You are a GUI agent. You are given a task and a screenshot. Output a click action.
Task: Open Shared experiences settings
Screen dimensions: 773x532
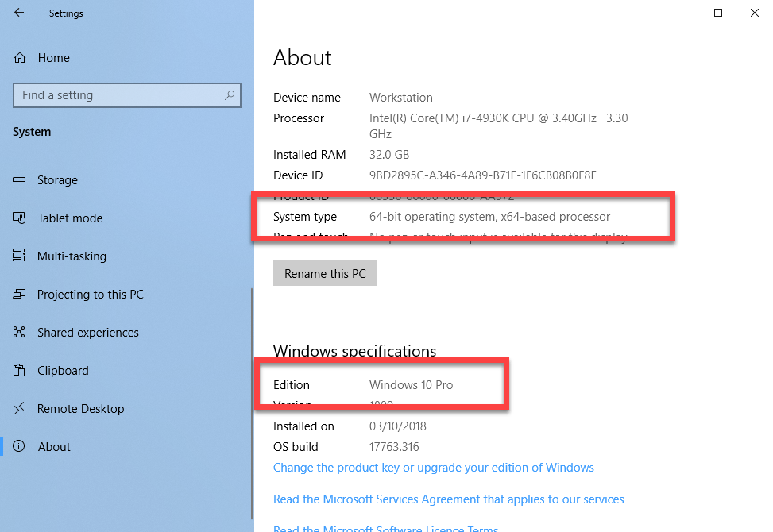[126, 333]
